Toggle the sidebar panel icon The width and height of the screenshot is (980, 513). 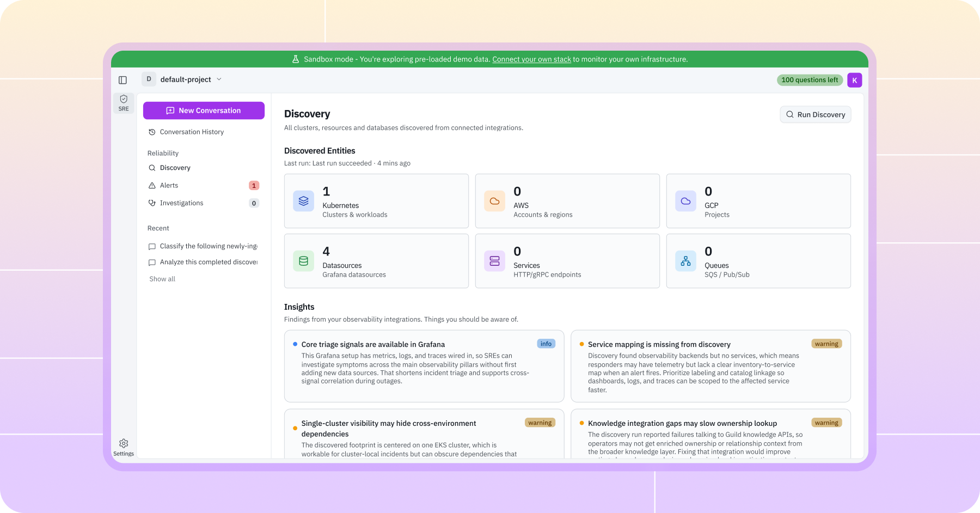[x=122, y=80]
